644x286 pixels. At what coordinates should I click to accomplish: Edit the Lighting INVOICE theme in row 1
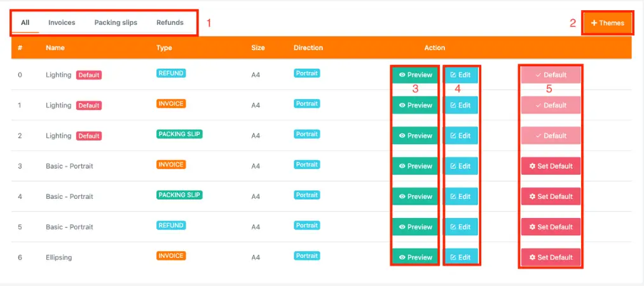(461, 106)
